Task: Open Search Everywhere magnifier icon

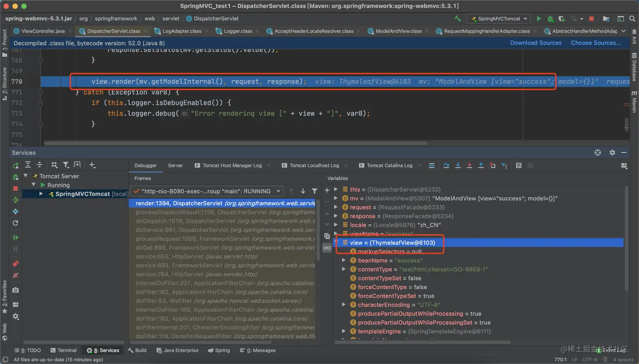Action: coord(632,19)
